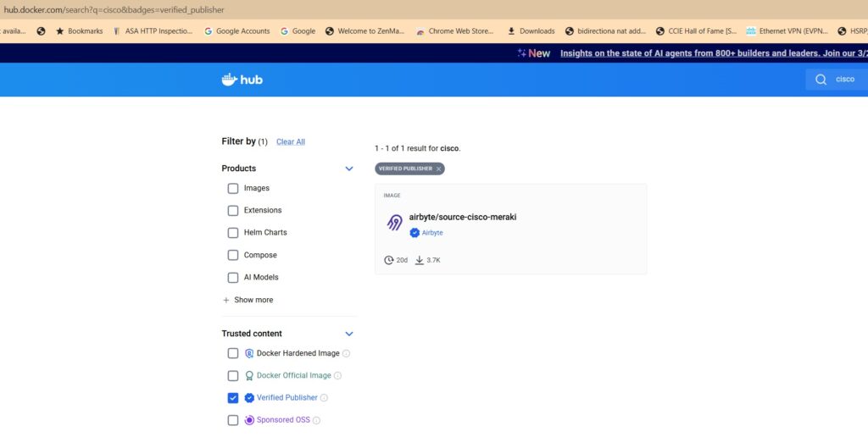Viewport: 868px width, 437px height.
Task: Click the Docker Hardened Image label
Action: point(298,353)
